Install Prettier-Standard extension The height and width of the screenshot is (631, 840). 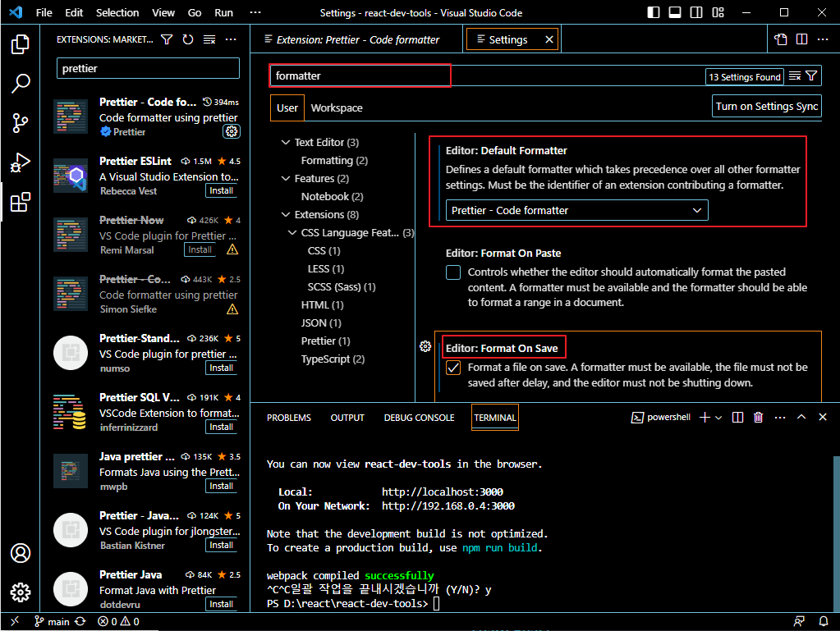pos(221,368)
